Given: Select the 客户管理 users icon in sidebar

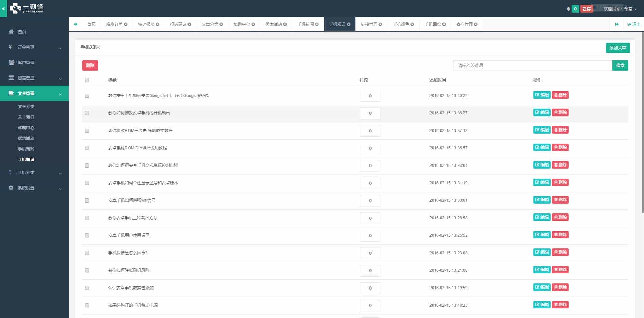Looking at the screenshot, I should tap(11, 62).
